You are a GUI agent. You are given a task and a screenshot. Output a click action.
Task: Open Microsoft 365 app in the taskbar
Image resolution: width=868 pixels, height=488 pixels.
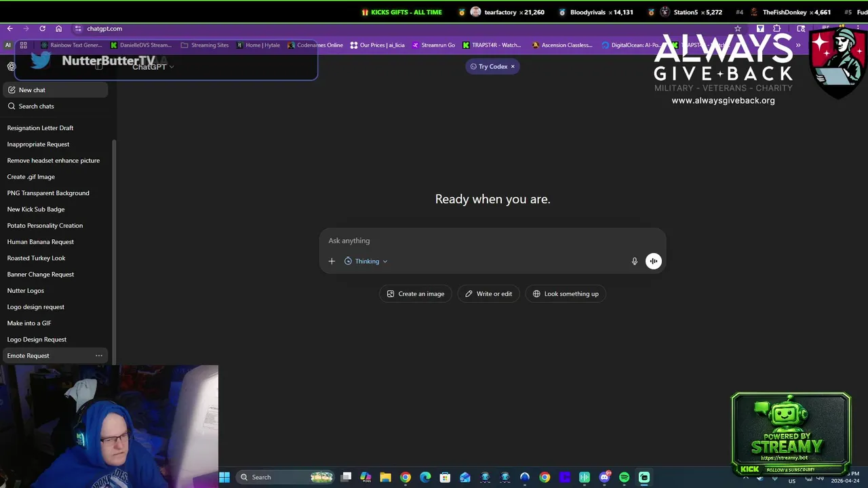pyautogui.click(x=366, y=477)
